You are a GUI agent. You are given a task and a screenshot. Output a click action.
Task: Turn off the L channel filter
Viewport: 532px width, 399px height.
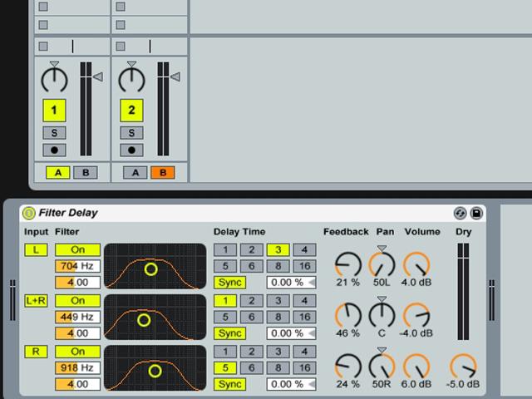point(77,249)
